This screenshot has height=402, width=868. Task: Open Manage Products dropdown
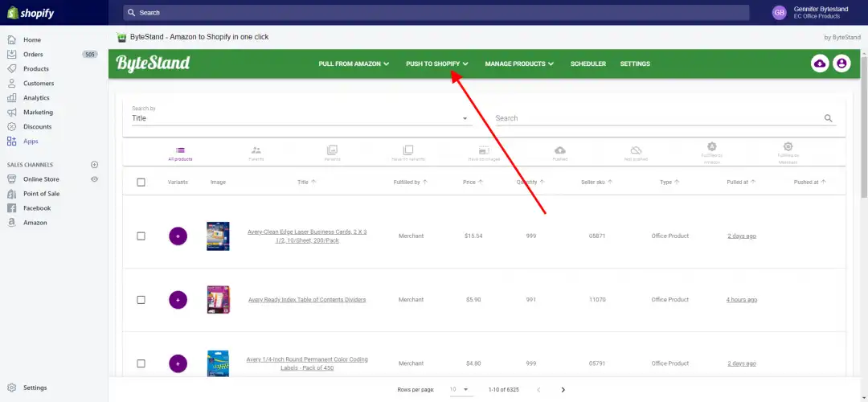click(520, 64)
